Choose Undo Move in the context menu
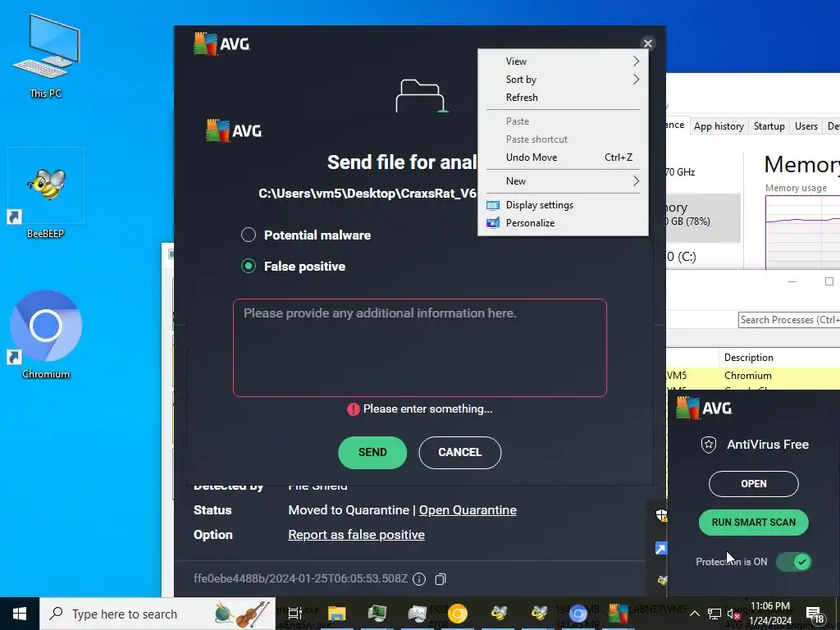 point(563,157)
